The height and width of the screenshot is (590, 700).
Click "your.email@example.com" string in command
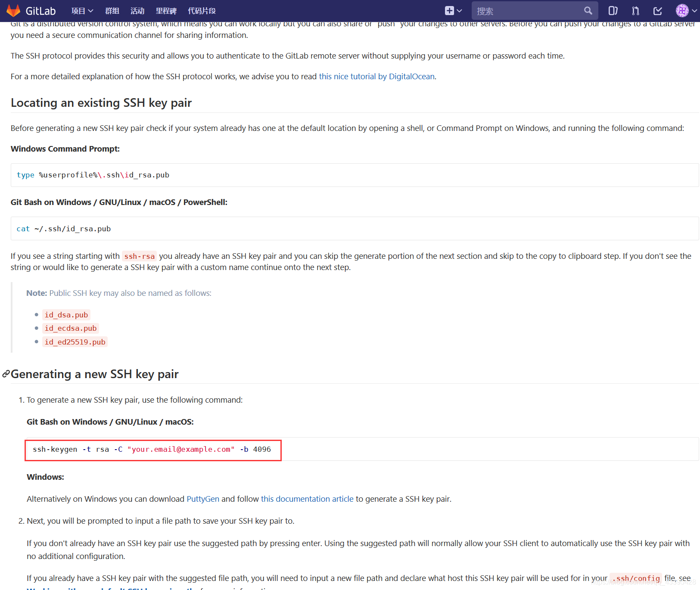click(181, 449)
